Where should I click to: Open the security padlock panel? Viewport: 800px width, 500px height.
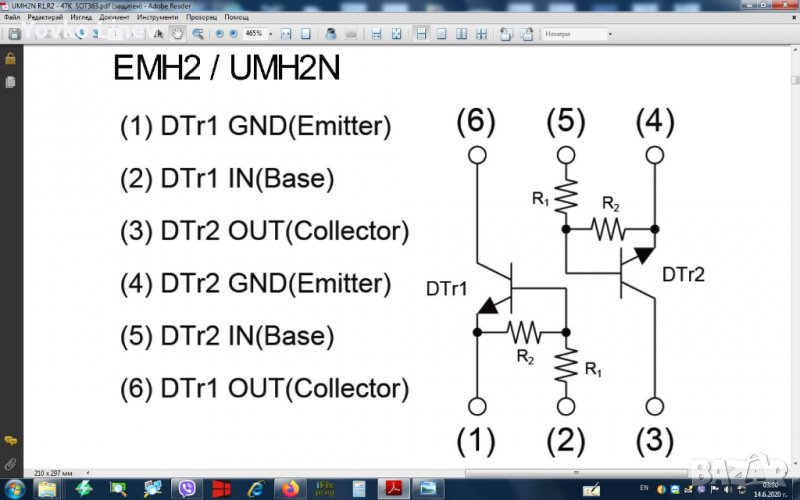[x=10, y=59]
